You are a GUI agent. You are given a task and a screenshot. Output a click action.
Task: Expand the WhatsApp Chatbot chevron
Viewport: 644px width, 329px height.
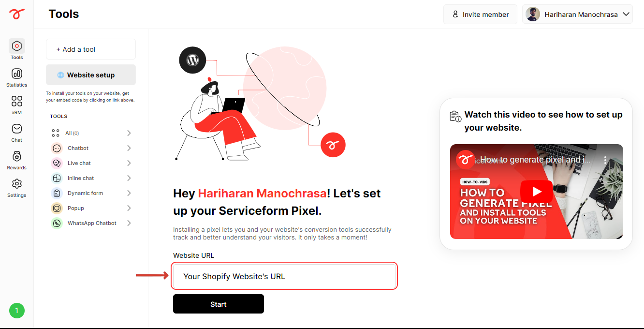coord(129,223)
